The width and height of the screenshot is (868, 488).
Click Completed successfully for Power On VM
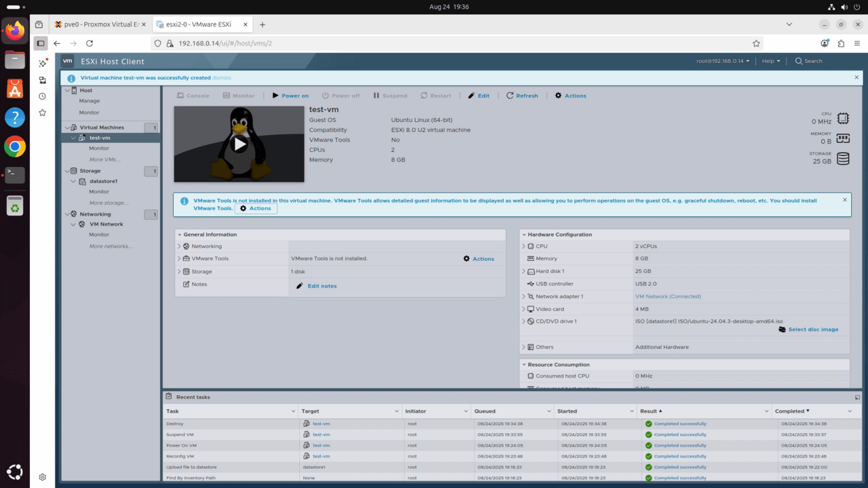coord(680,445)
